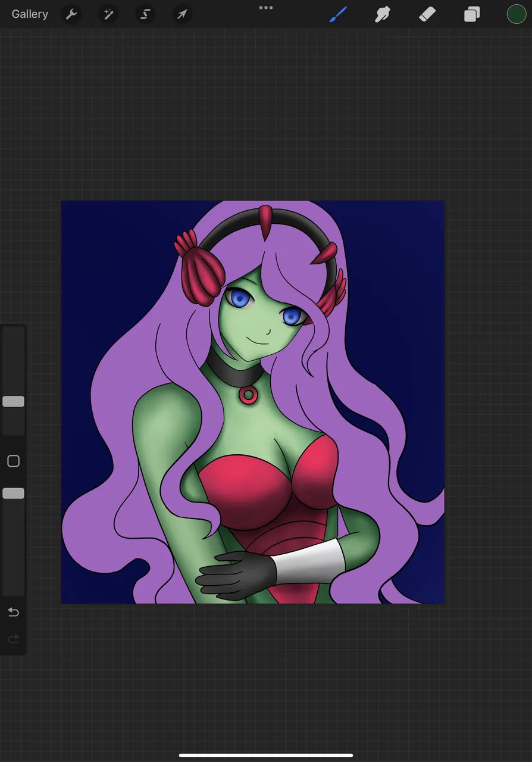Redo the last action
The width and height of the screenshot is (532, 762).
coord(13,639)
